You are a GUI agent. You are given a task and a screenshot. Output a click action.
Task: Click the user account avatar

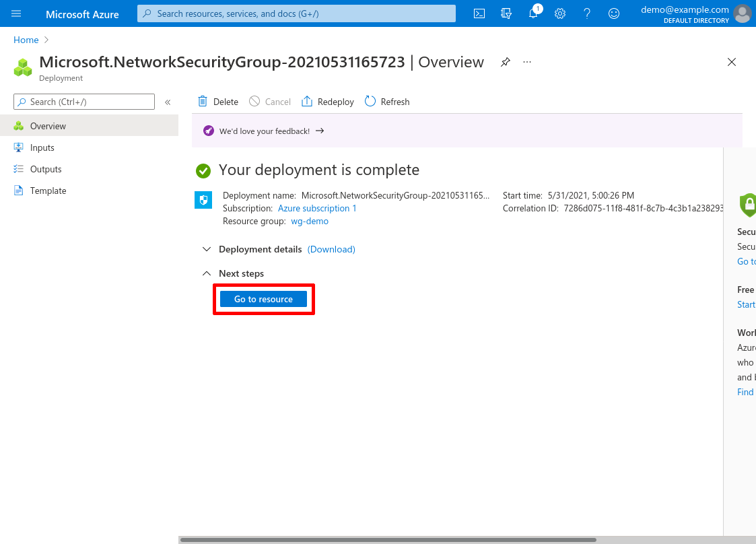(x=743, y=13)
